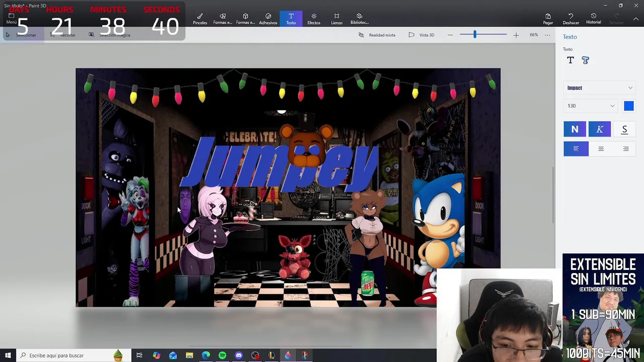Open Spotify from the taskbar

pyautogui.click(x=222, y=355)
